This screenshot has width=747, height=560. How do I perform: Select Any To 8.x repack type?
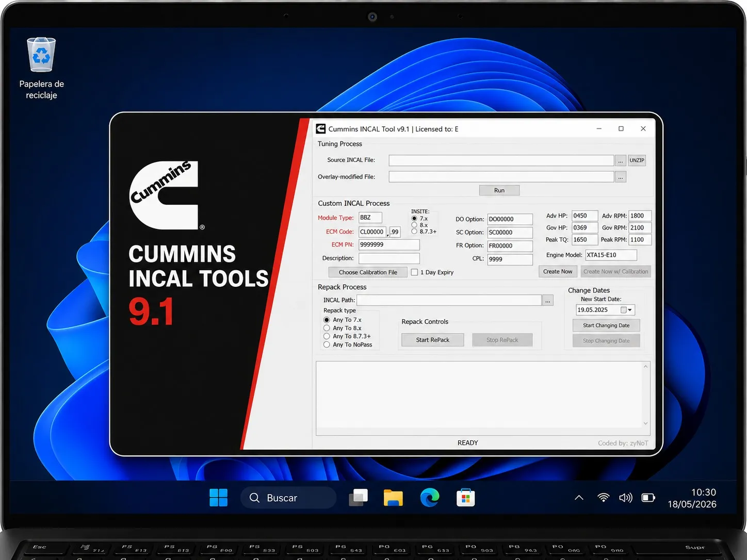327,328
